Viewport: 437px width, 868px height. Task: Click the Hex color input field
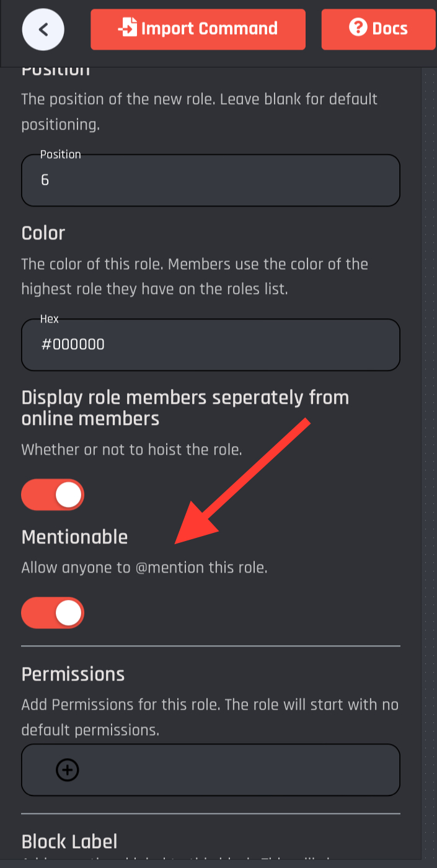tap(211, 345)
